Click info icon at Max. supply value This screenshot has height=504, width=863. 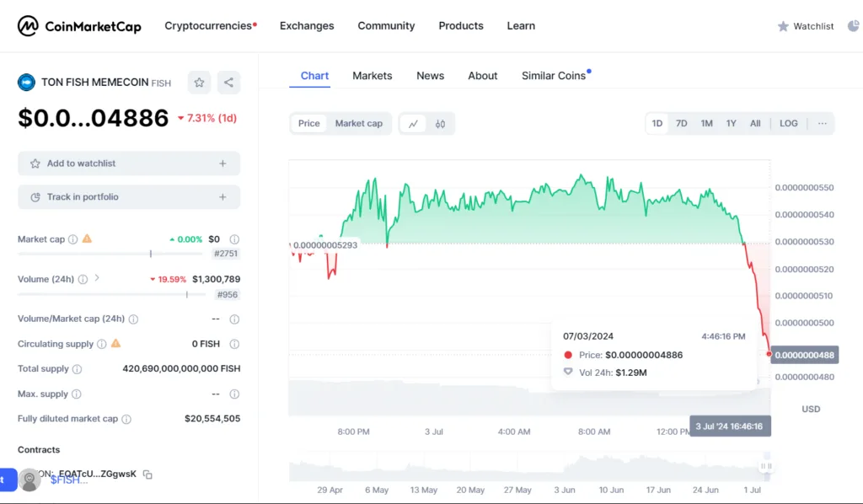tap(234, 394)
